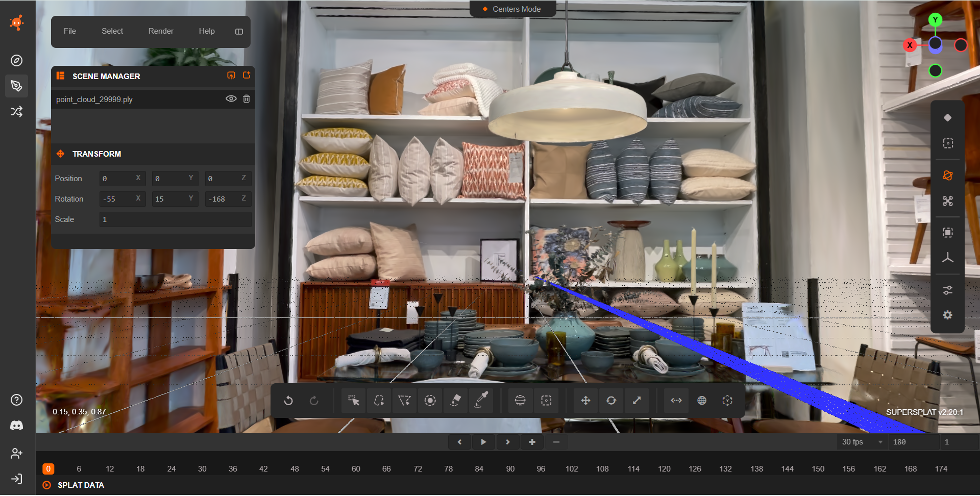Activate the Scale tool
This screenshot has width=980, height=496.
pos(636,401)
